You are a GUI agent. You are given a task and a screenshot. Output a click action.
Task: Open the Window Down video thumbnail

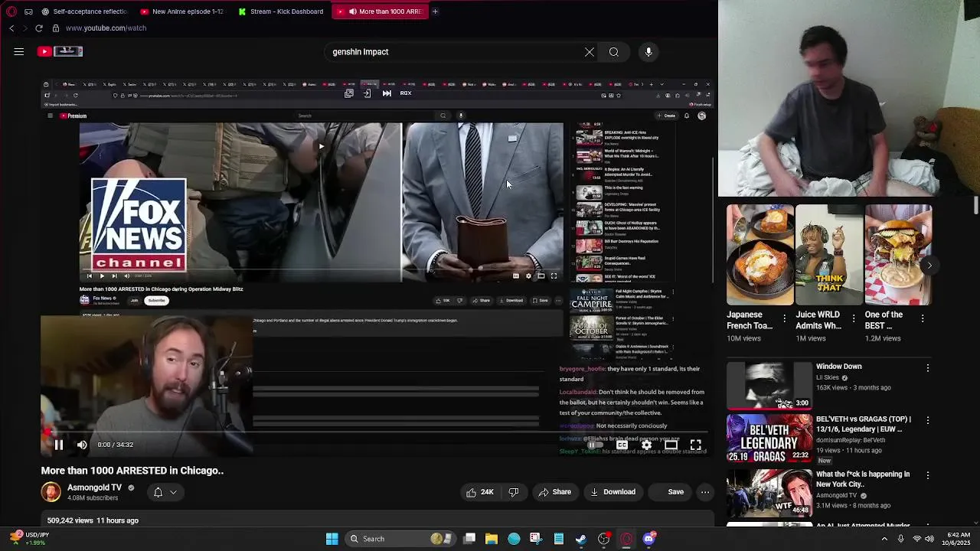[769, 386]
